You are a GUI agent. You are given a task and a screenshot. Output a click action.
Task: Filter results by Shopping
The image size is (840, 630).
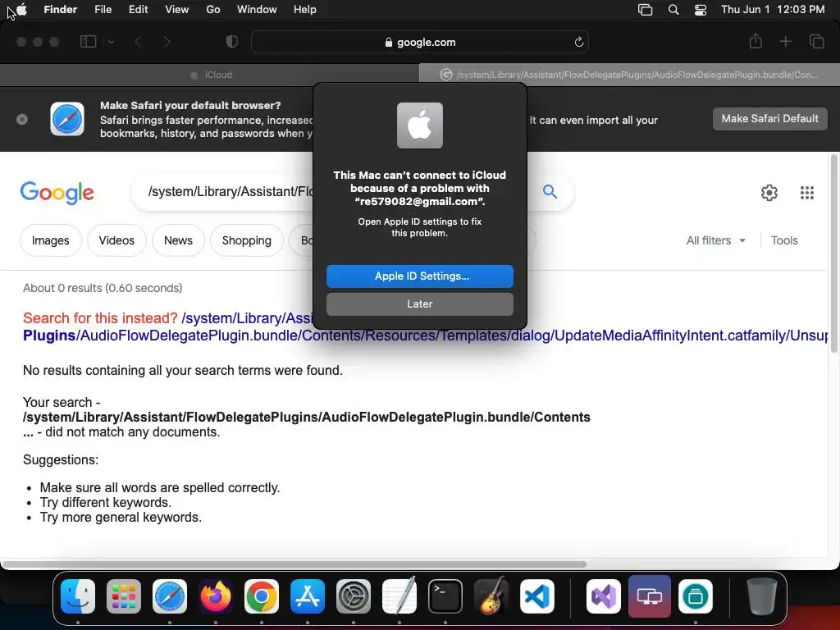point(246,240)
